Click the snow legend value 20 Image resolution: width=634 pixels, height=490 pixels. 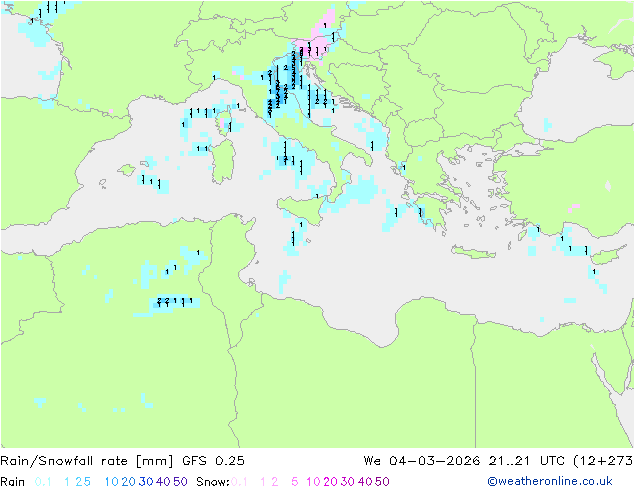click(x=330, y=482)
